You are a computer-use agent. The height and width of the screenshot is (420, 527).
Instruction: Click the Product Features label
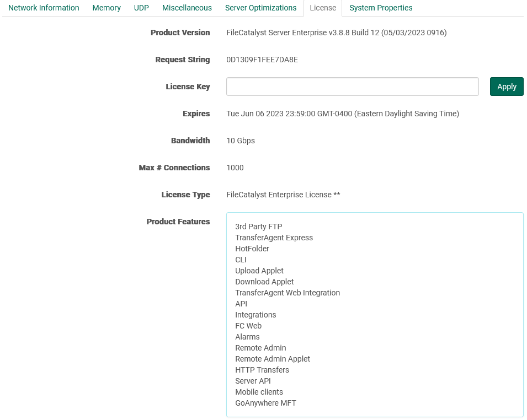[x=178, y=222]
